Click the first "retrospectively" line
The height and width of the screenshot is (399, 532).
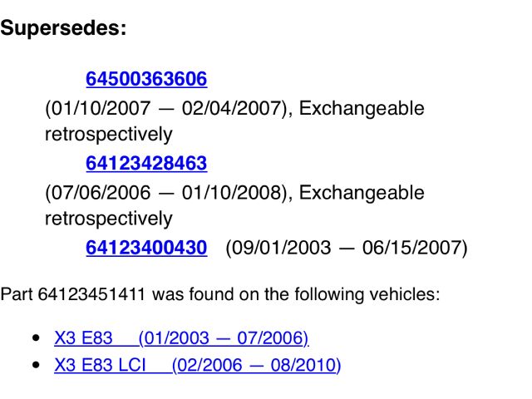[x=108, y=134]
